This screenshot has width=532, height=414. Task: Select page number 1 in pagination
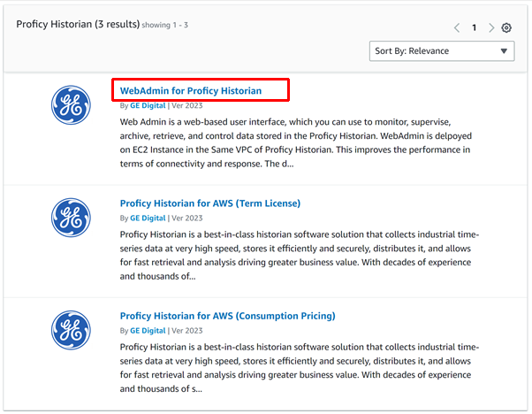[474, 27]
